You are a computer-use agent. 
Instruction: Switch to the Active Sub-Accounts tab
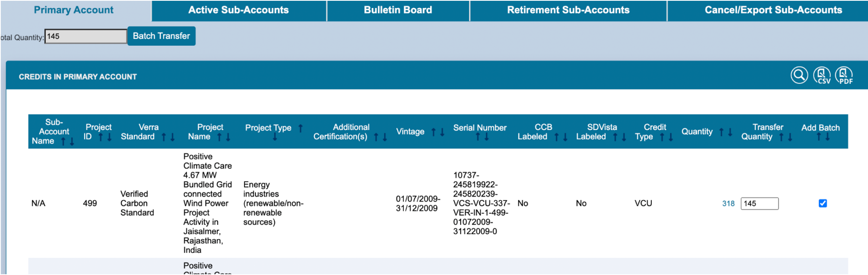coord(238,10)
